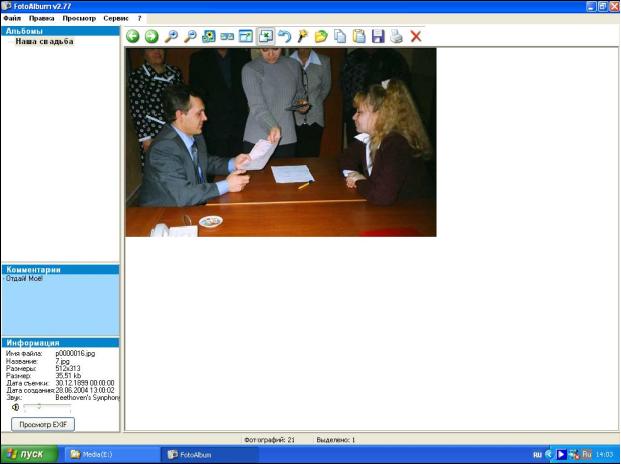This screenshot has height=464, width=621.
Task: Open the Windows пуск start button
Action: (25, 454)
